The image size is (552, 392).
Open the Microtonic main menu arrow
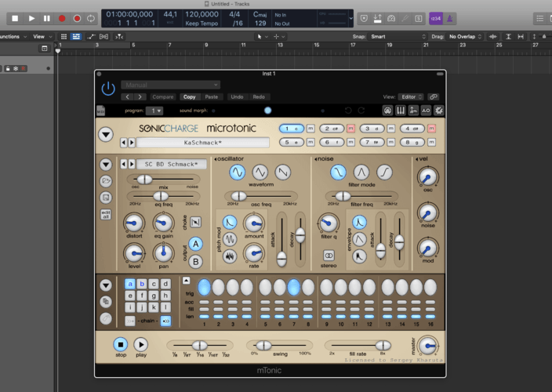(106, 134)
